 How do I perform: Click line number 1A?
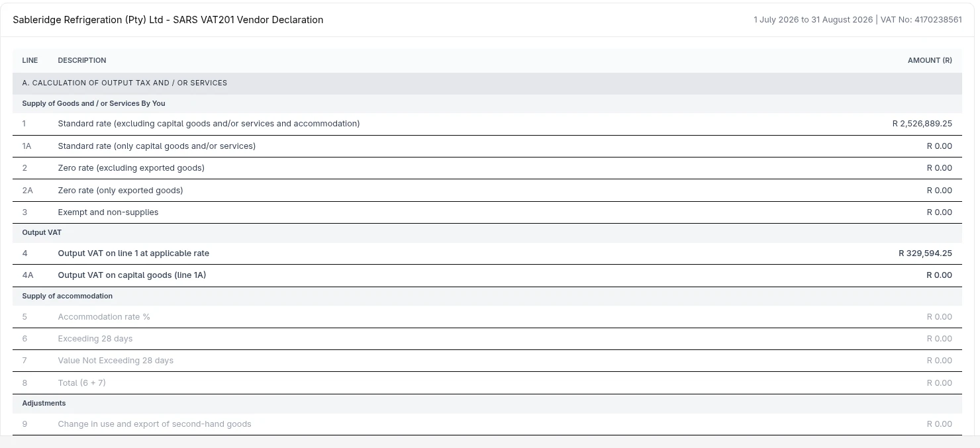[x=27, y=146]
